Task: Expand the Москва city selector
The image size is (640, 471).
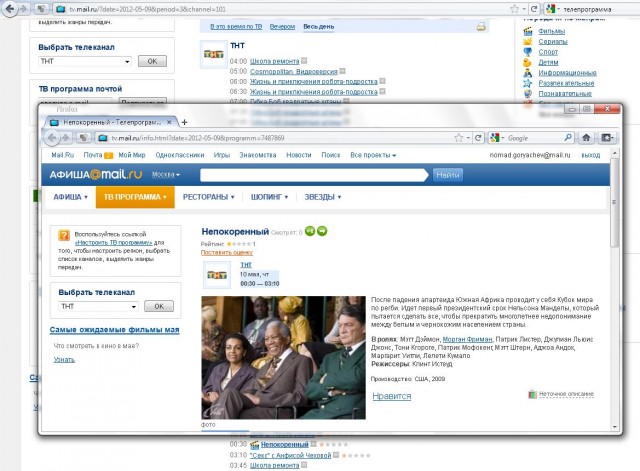Action: (166, 175)
